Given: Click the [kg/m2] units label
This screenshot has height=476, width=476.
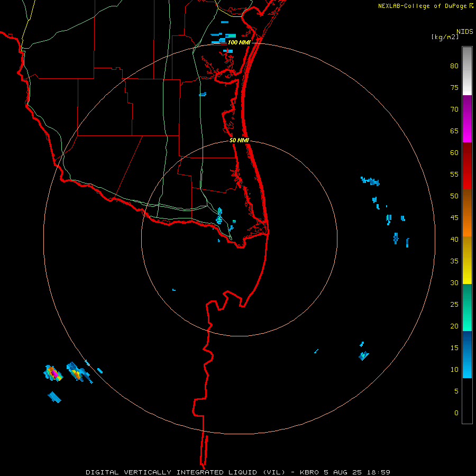Looking at the screenshot, I should [x=445, y=37].
